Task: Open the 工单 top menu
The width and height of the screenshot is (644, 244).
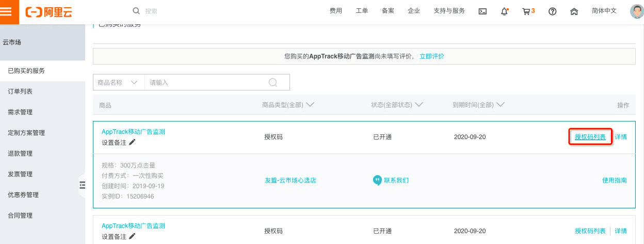Action: coord(362,11)
